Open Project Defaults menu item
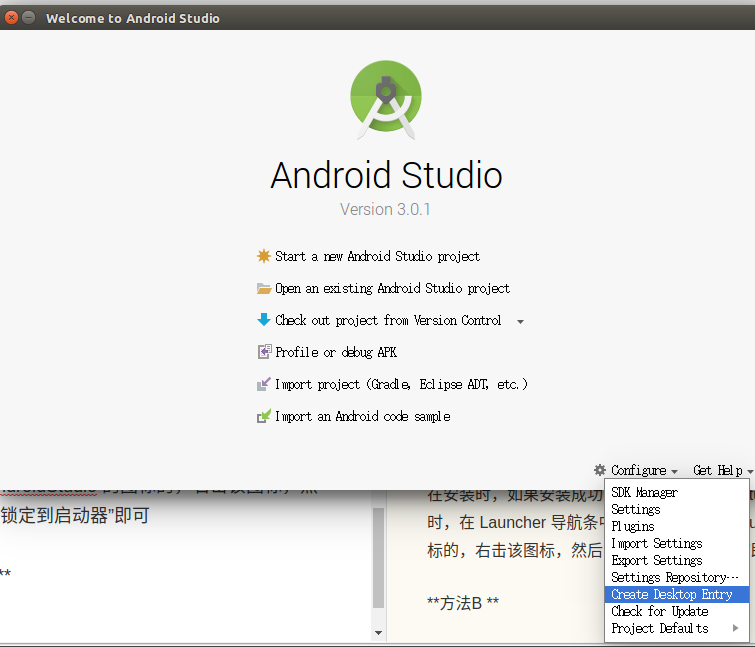Image resolution: width=755 pixels, height=647 pixels. tap(677, 628)
